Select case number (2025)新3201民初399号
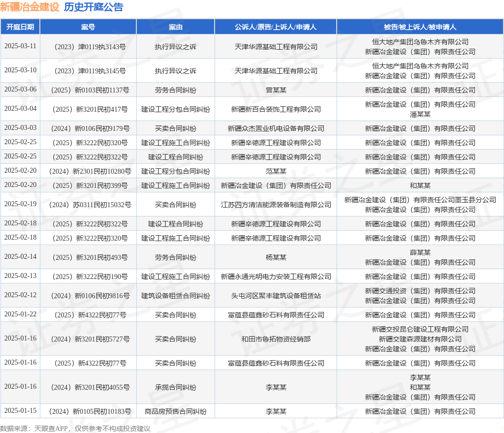504x433 pixels. (x=90, y=186)
